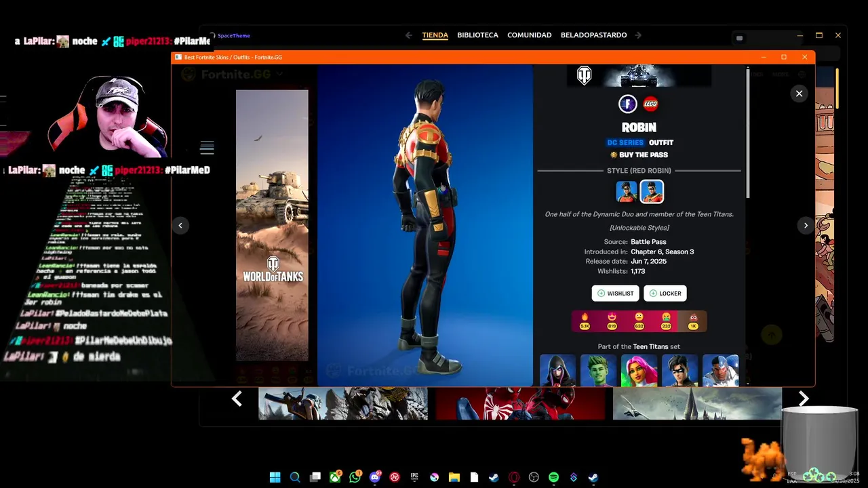Screen dimensions: 868x488
Task: Open the Beast Boy skin thumbnail
Action: 599,370
